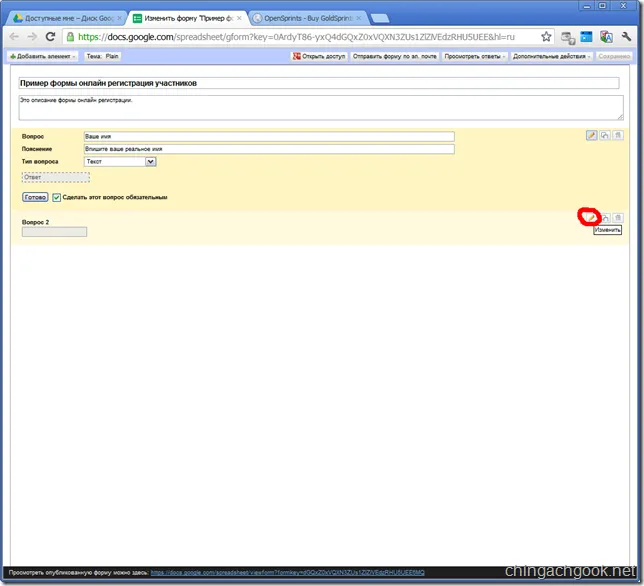
Task: Delete the 'Ваше имя' question via trash icon
Action: (618, 135)
